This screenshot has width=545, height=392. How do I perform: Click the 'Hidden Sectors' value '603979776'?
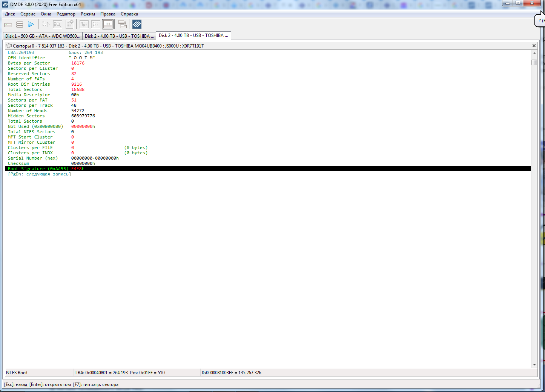(x=83, y=116)
